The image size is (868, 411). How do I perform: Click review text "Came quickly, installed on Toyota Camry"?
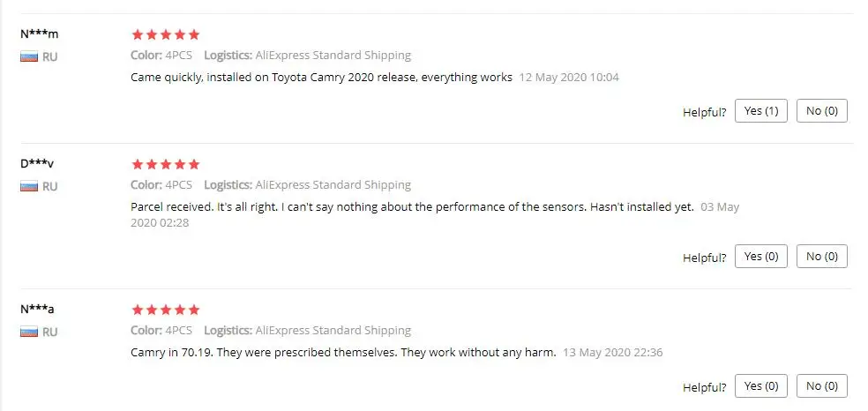[x=321, y=78]
